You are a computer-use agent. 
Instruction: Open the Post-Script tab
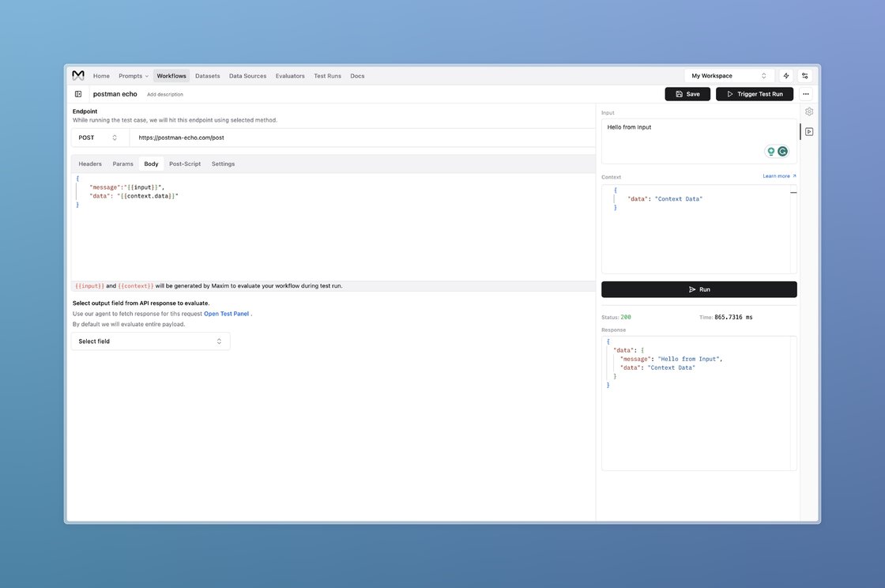tap(185, 164)
